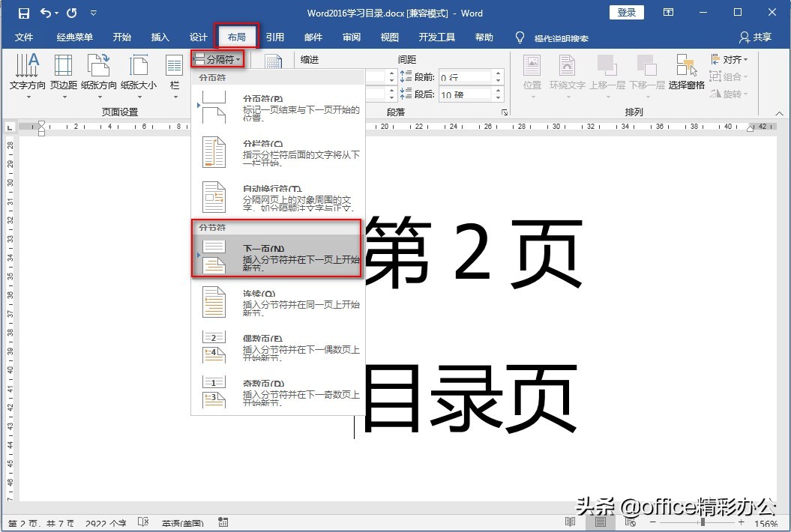Open the 文件 tab
The image size is (791, 532).
[x=24, y=37]
